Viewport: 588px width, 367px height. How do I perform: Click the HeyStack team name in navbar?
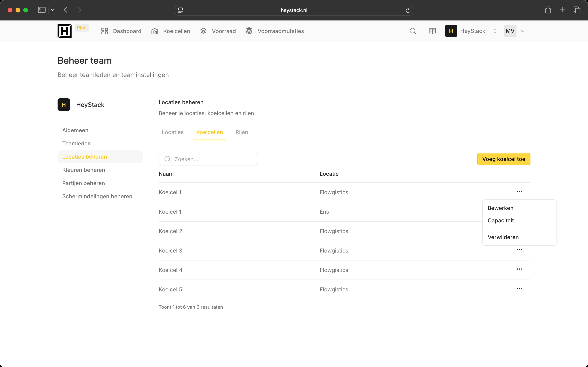(x=472, y=31)
